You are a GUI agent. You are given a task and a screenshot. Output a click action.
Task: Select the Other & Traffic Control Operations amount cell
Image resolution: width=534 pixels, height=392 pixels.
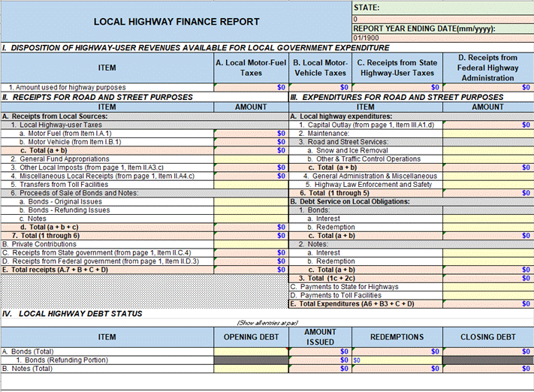point(488,159)
